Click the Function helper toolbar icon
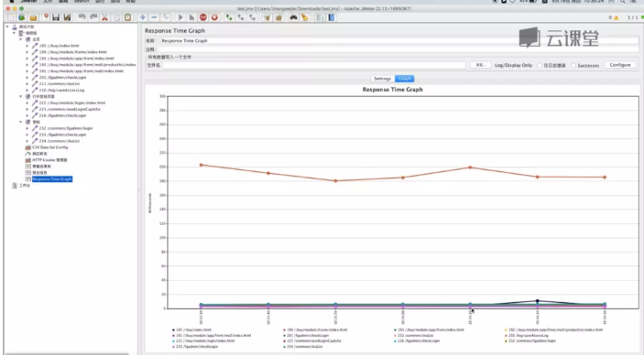644x356 pixels. (320, 17)
